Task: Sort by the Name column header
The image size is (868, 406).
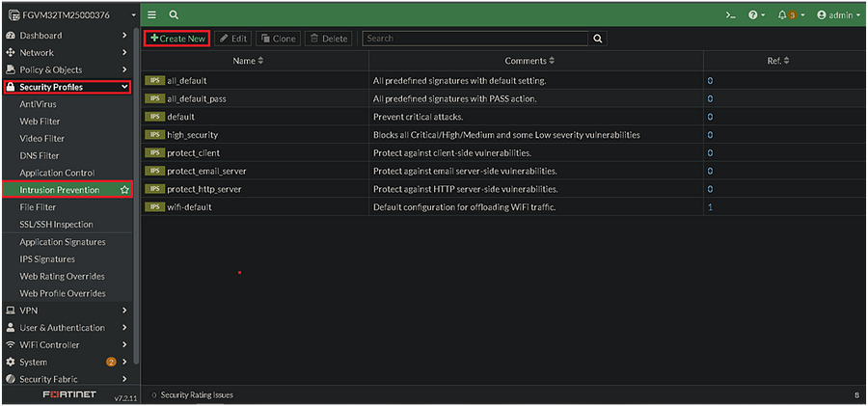Action: click(x=248, y=61)
